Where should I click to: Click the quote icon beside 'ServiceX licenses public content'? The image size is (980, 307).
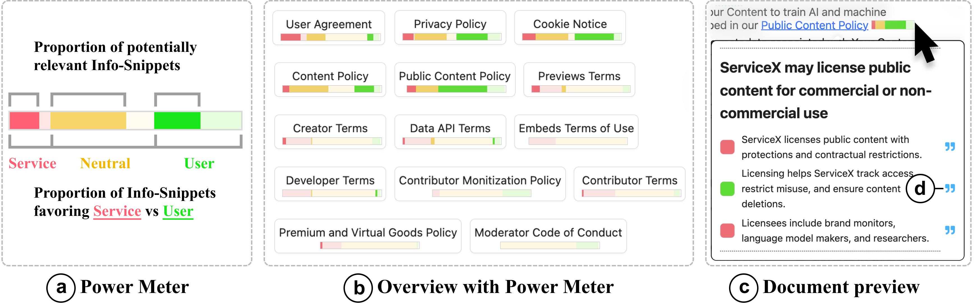coord(950,147)
